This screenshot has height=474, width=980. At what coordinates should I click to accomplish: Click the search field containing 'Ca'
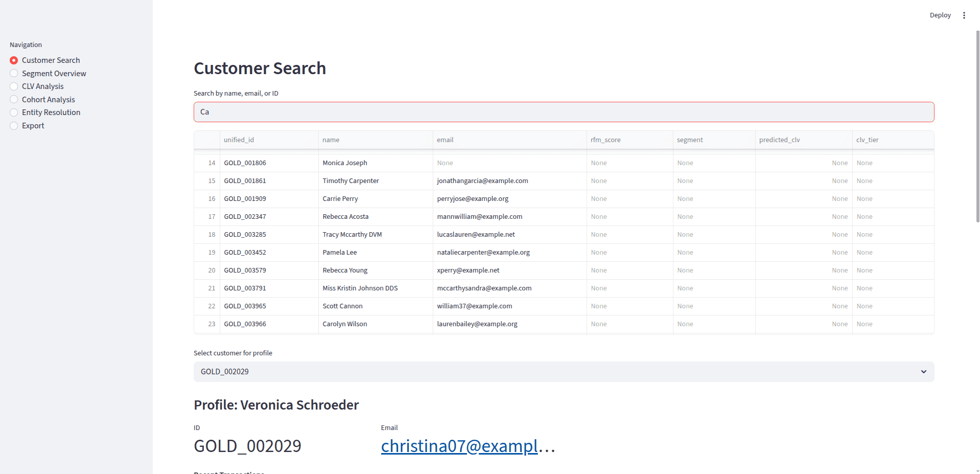coord(563,111)
